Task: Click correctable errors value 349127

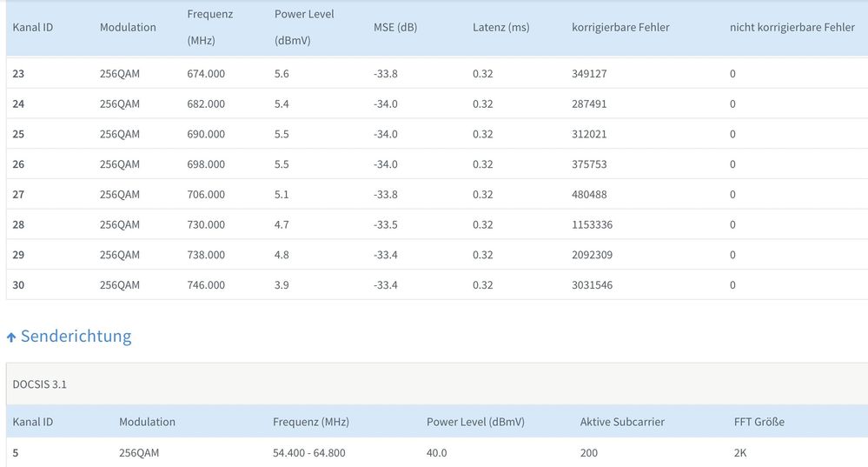Action: (589, 74)
